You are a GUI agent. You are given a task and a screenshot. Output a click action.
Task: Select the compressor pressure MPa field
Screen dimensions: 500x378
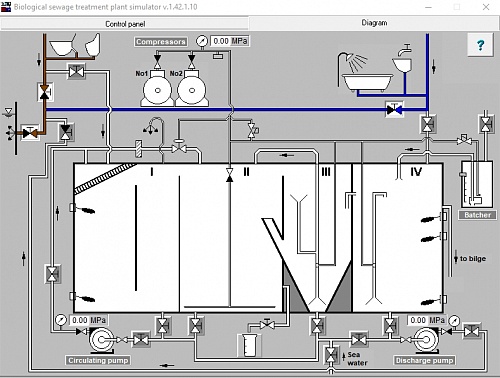click(x=230, y=41)
